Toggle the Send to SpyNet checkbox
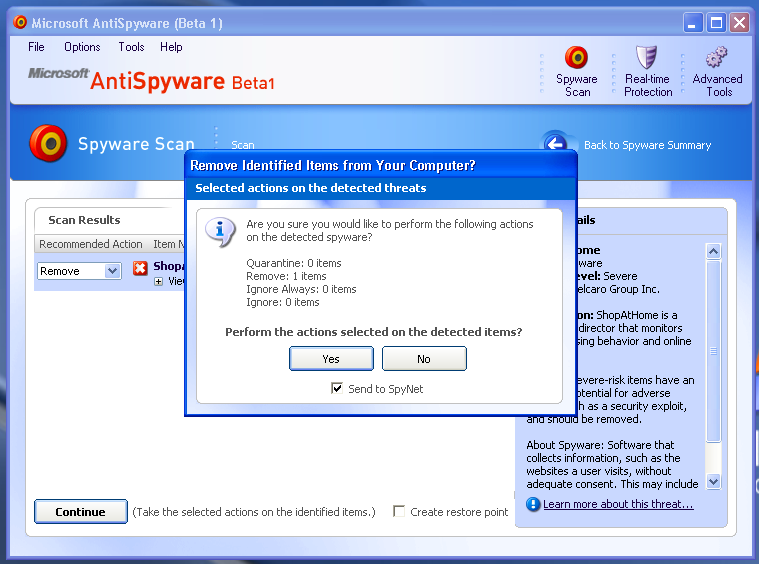This screenshot has width=759, height=564. [337, 388]
